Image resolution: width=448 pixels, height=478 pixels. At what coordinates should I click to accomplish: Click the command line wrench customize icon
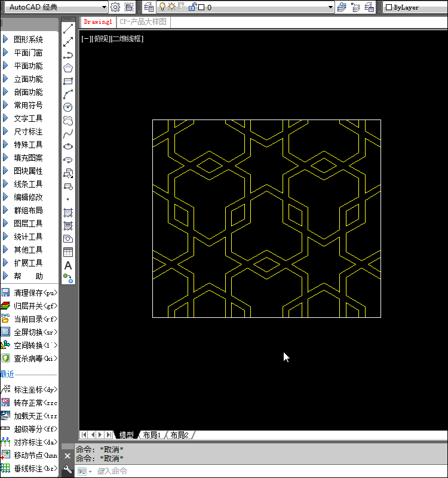coord(67,469)
